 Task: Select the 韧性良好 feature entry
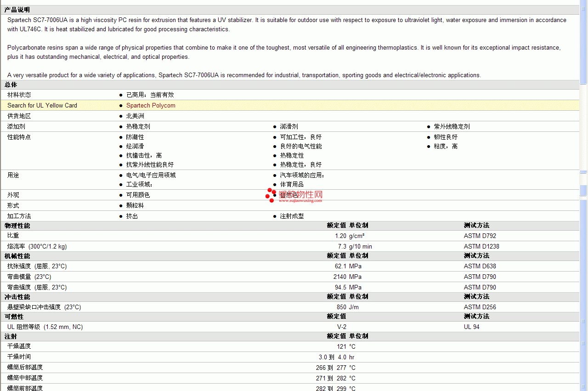[446, 137]
